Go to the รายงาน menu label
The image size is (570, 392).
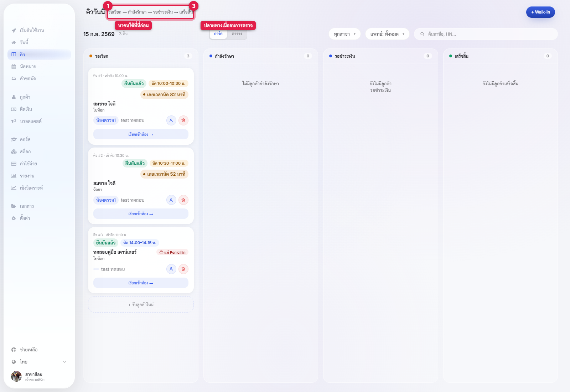pyautogui.click(x=27, y=176)
